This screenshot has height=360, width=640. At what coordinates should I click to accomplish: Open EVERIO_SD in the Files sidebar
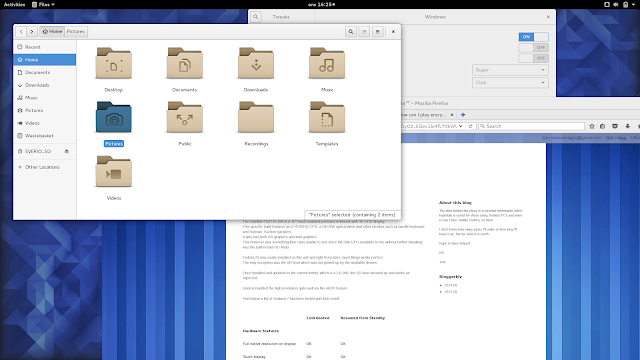(x=38, y=151)
